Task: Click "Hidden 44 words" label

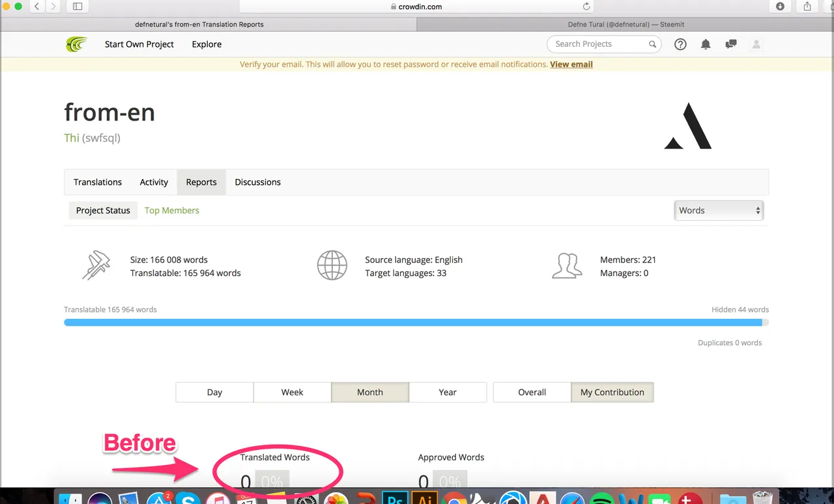Action: 740,309
